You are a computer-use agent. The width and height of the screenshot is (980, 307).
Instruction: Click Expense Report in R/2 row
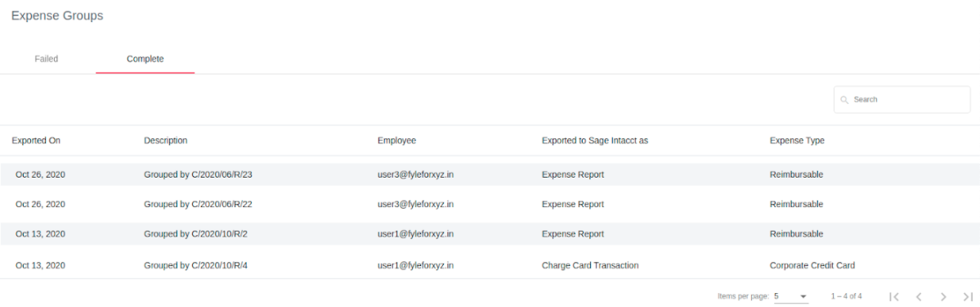point(572,233)
